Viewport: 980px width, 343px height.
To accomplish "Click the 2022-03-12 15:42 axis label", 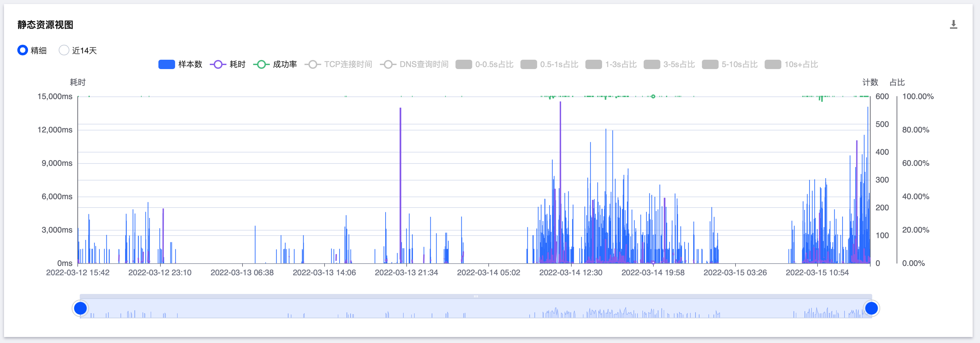I will (x=78, y=273).
